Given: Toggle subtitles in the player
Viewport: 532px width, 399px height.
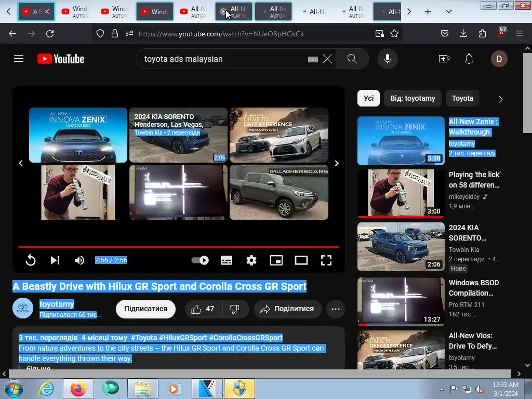Looking at the screenshot, I should (227, 260).
